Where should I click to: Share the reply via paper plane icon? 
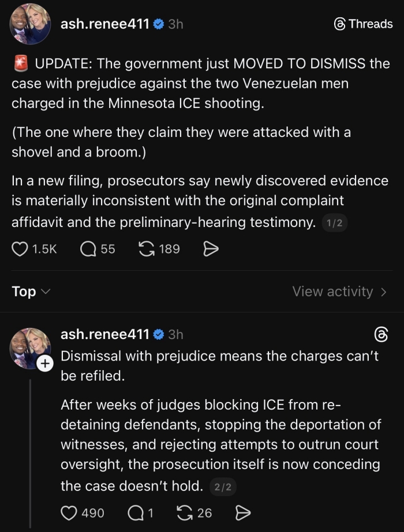tap(244, 512)
